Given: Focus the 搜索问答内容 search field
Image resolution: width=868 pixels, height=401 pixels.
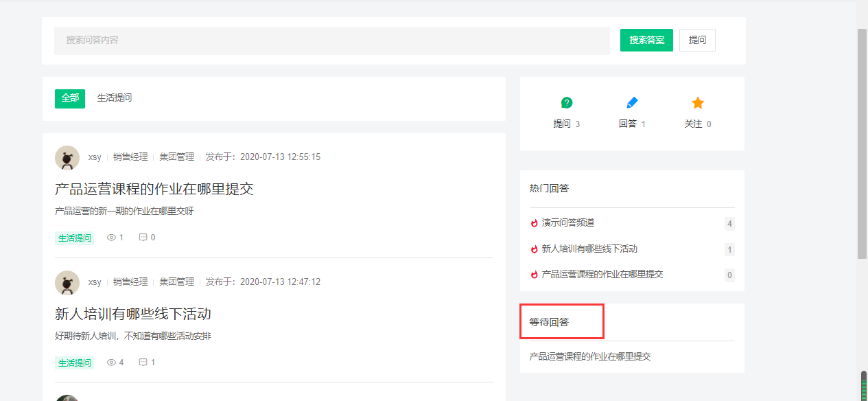Looking at the screenshot, I should tap(332, 41).
